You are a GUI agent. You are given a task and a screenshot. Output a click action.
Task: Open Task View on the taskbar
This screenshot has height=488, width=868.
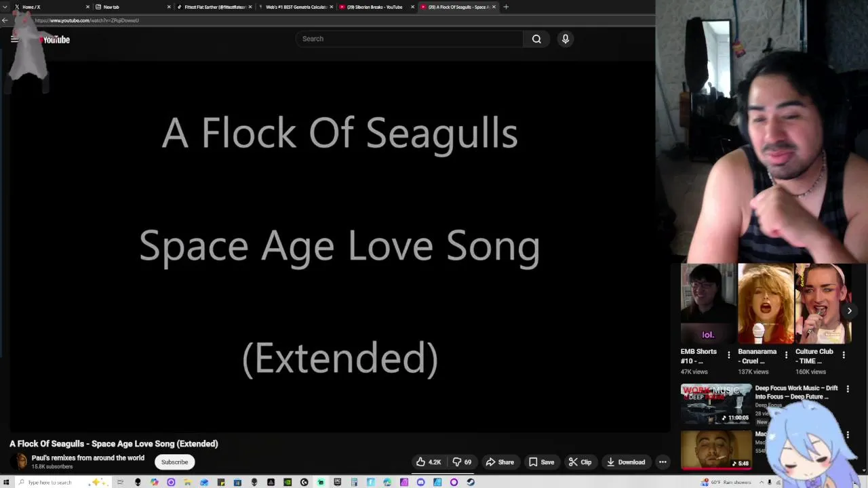(x=120, y=482)
